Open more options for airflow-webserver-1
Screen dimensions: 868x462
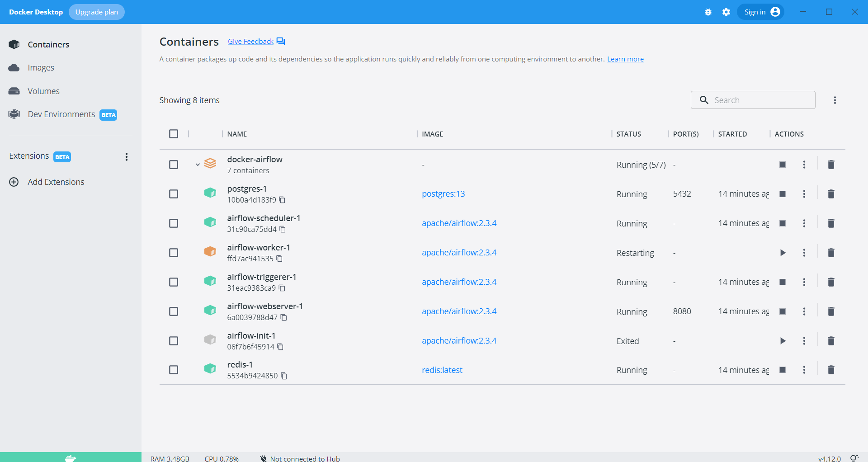click(x=804, y=311)
